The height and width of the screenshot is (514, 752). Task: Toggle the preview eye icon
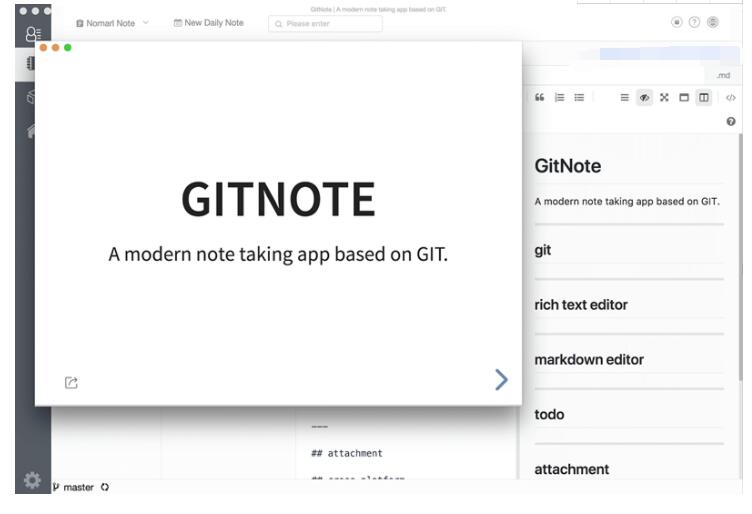pyautogui.click(x=644, y=98)
